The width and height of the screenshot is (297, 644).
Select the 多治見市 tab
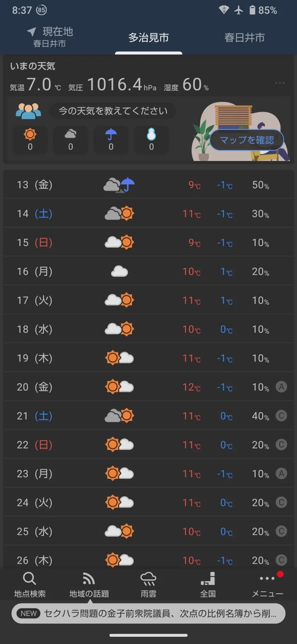click(148, 38)
